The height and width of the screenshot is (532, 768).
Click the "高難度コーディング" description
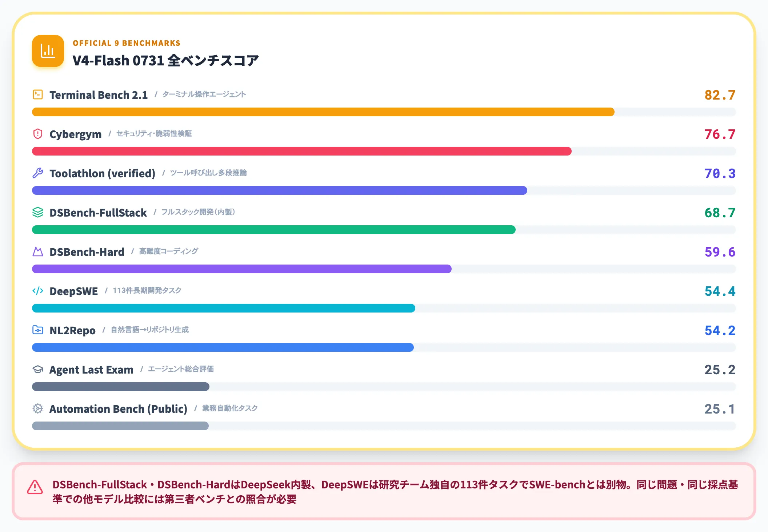click(169, 251)
